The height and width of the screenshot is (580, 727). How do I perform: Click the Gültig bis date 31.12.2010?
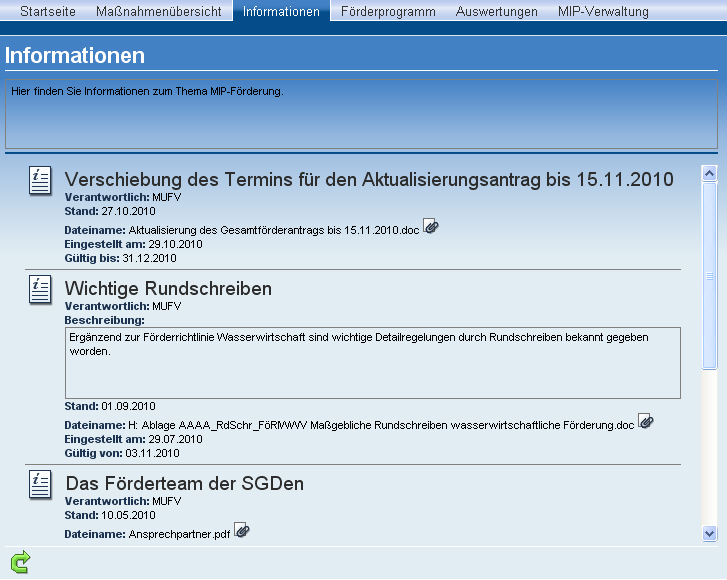(149, 259)
